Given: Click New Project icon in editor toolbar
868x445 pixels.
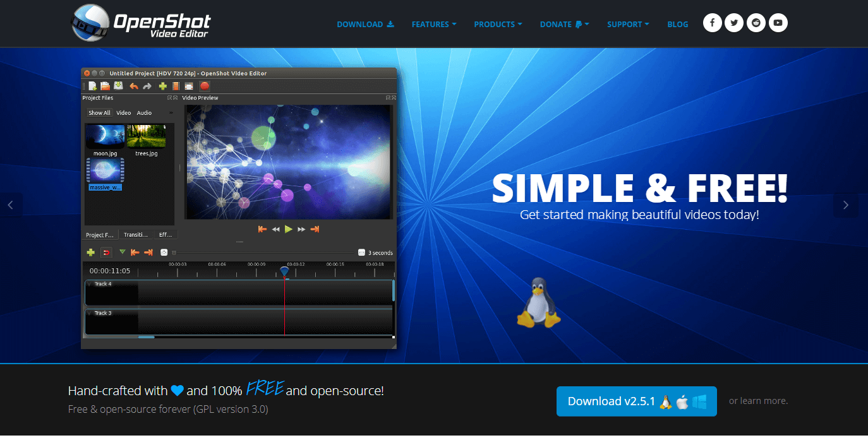Looking at the screenshot, I should (x=93, y=86).
